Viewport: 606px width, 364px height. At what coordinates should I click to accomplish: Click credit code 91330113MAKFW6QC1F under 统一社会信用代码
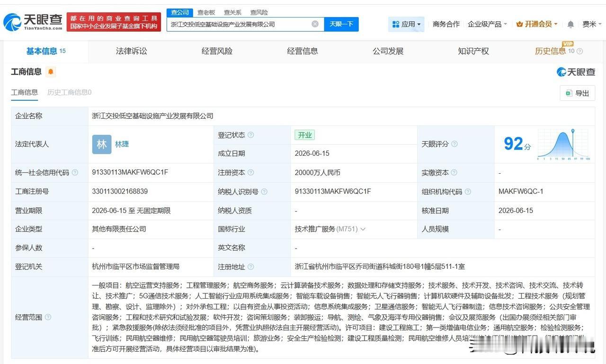tap(130, 173)
